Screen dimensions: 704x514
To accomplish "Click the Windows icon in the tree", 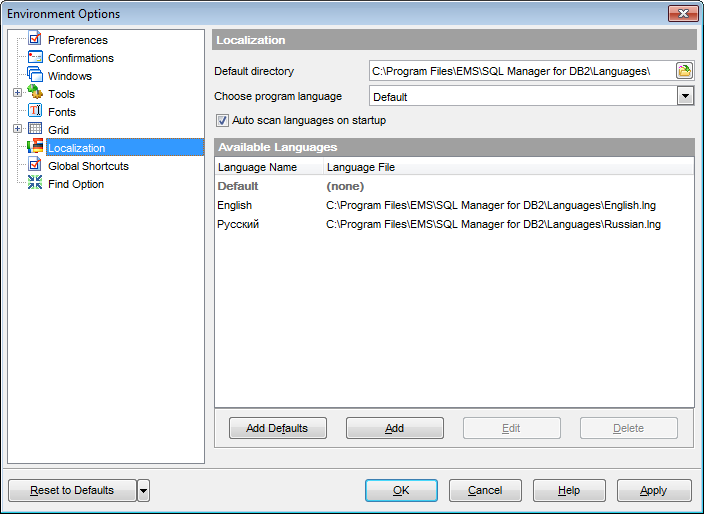I will [35, 76].
